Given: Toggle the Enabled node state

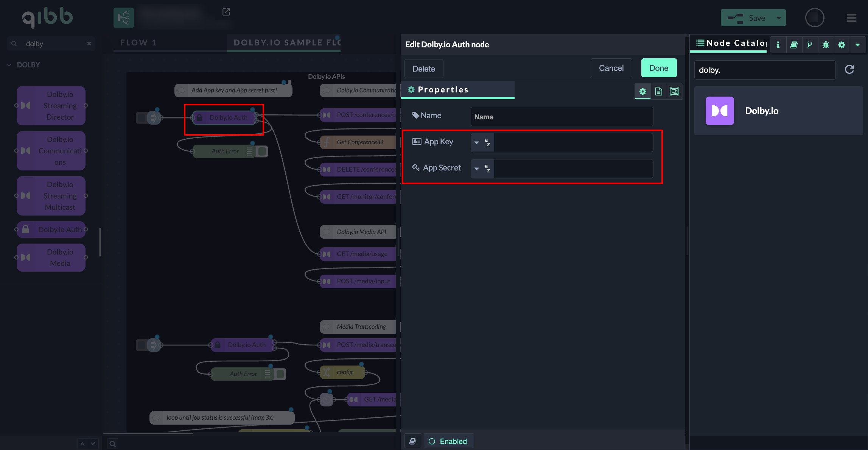Looking at the screenshot, I should click(448, 441).
